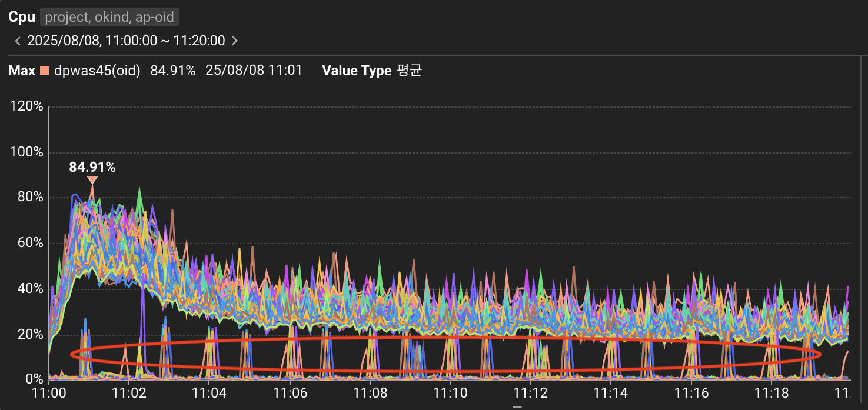Click the 120% y-axis label
This screenshot has height=410, width=868.
(26, 106)
